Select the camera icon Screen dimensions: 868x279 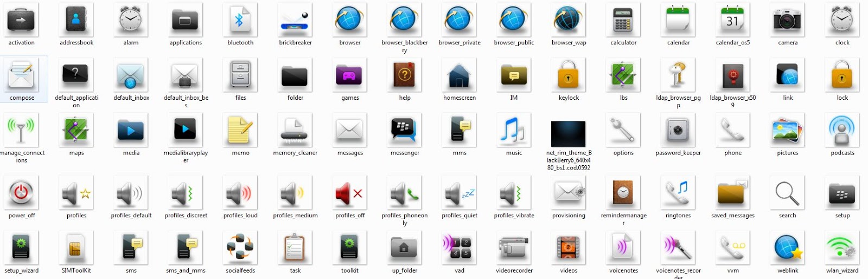click(x=788, y=20)
